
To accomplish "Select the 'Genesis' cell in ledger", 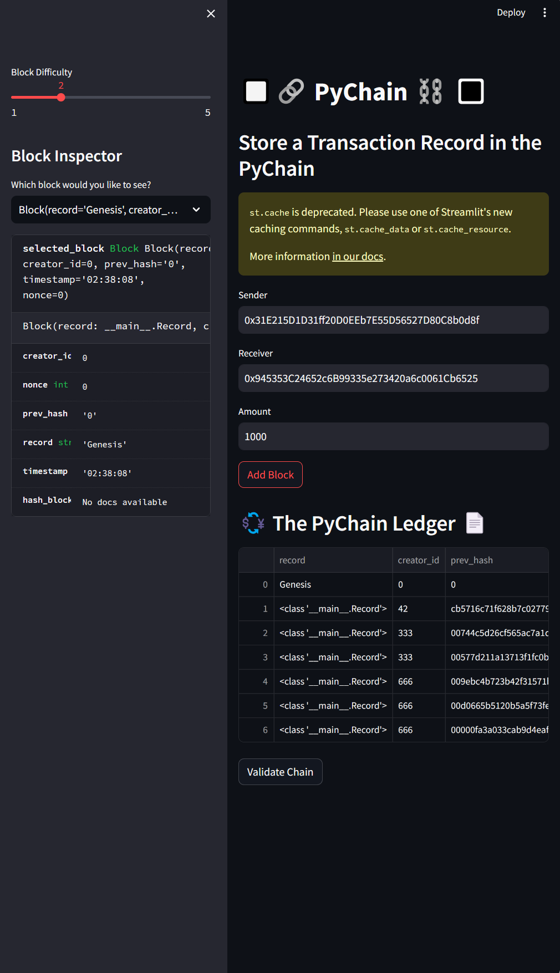I will pos(333,584).
